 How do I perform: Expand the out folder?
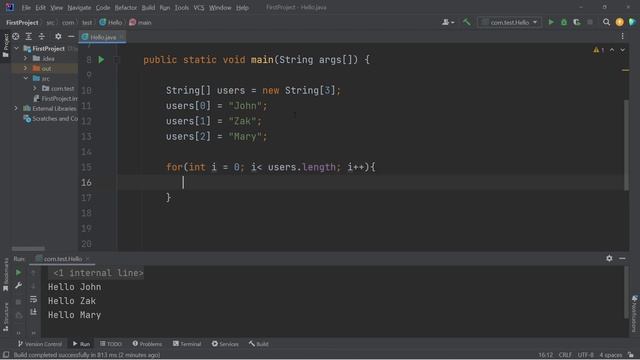point(25,69)
